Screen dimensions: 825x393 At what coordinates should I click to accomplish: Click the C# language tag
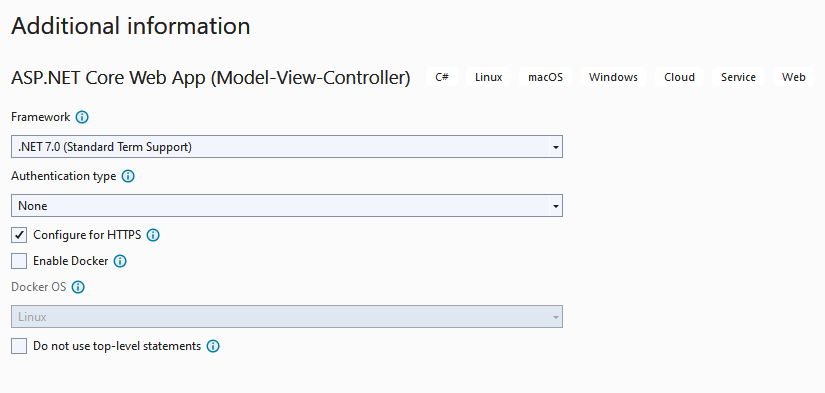tap(442, 77)
